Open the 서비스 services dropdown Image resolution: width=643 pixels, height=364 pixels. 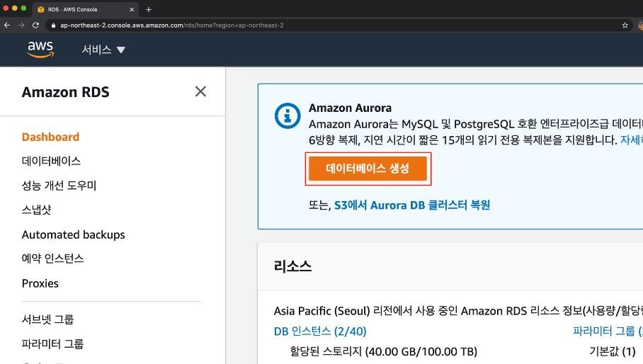pos(103,50)
